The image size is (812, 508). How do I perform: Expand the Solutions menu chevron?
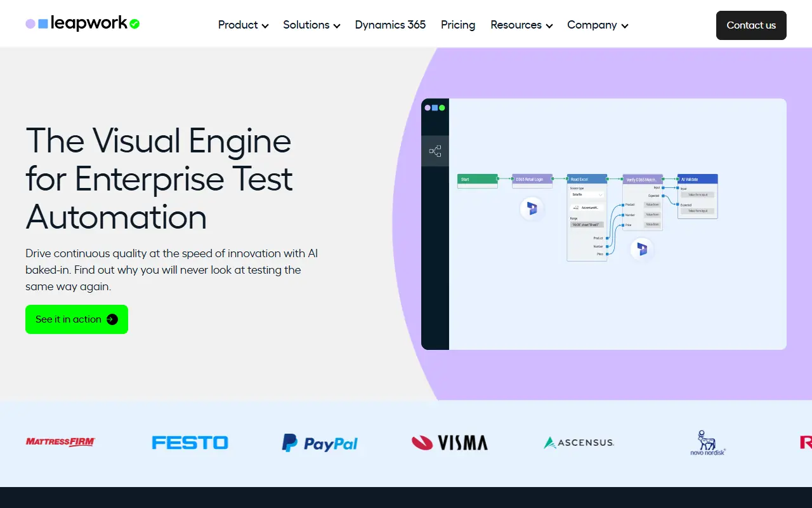[337, 26]
